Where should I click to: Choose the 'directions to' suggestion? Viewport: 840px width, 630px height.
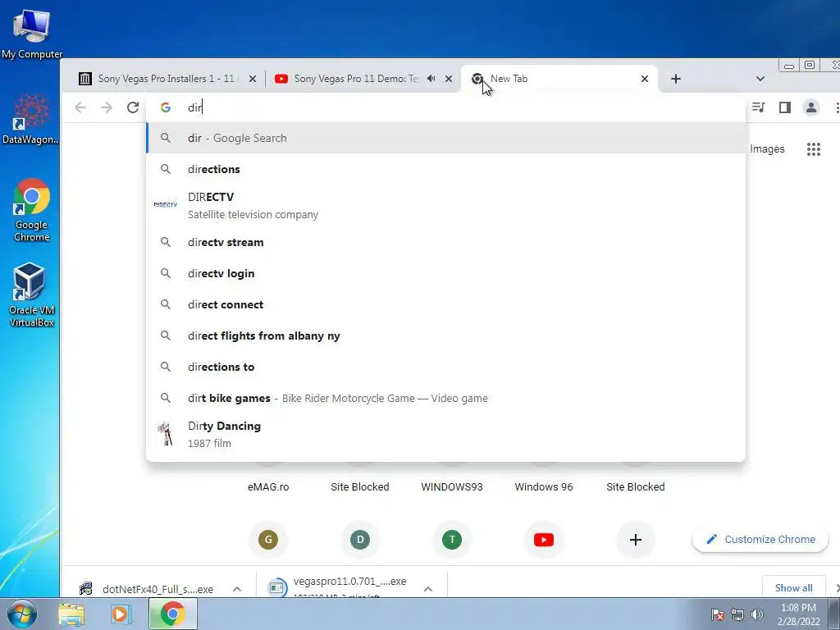tap(445, 367)
